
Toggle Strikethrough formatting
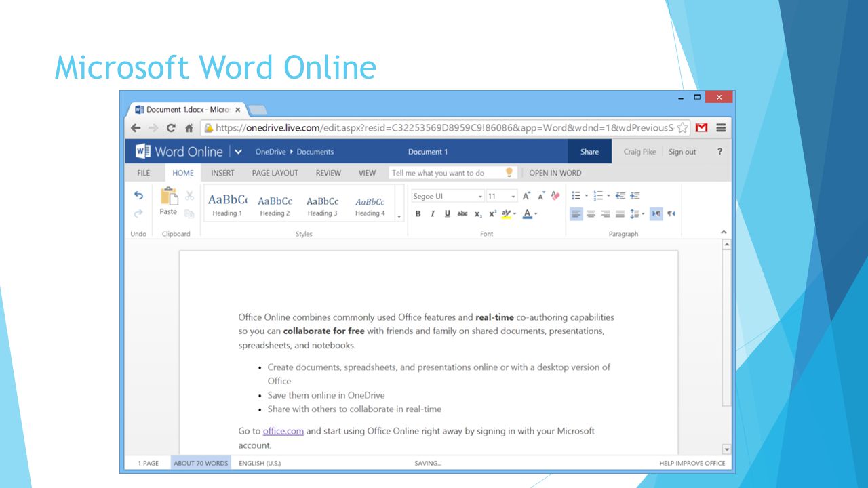point(462,214)
